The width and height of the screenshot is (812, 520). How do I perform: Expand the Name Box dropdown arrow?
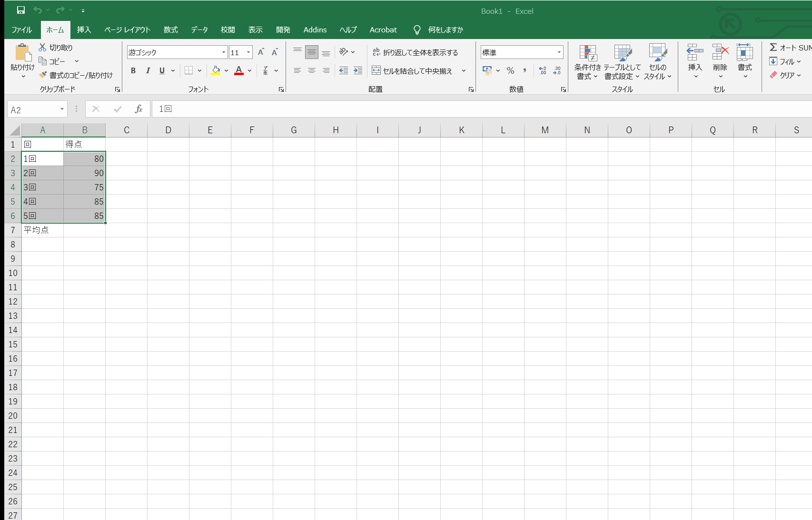coord(62,109)
